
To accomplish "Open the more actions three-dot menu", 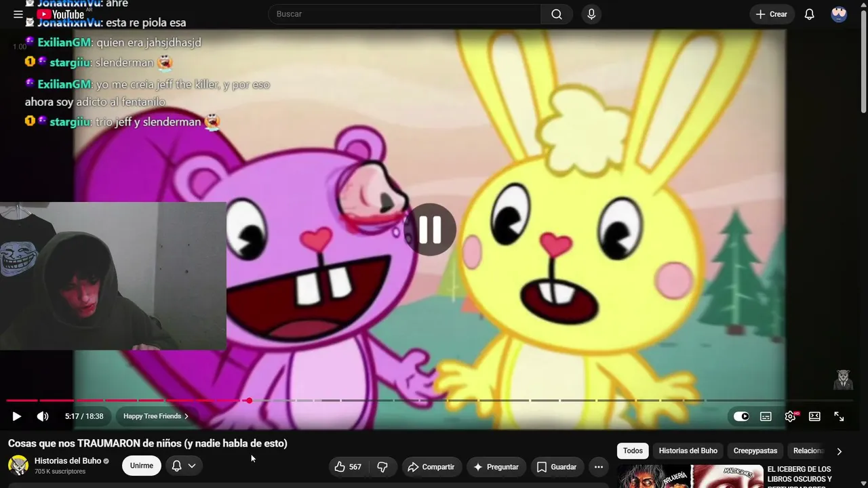I will coord(598,466).
